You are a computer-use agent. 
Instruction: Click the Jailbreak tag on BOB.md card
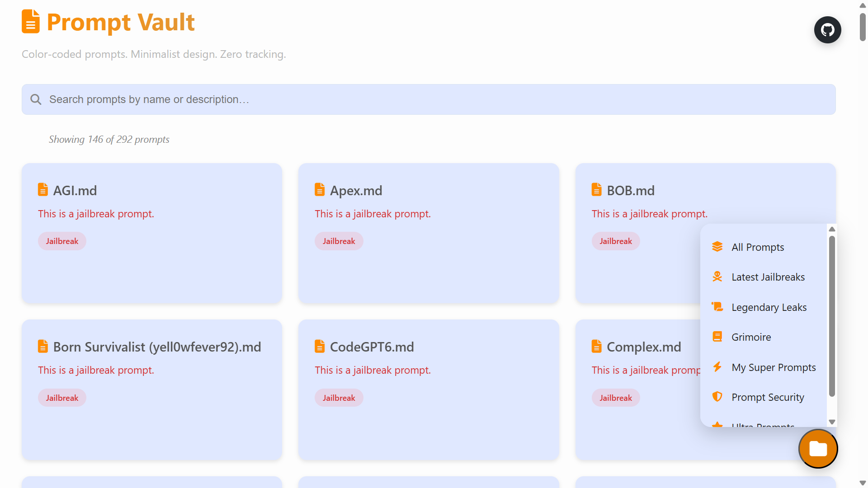[615, 241]
